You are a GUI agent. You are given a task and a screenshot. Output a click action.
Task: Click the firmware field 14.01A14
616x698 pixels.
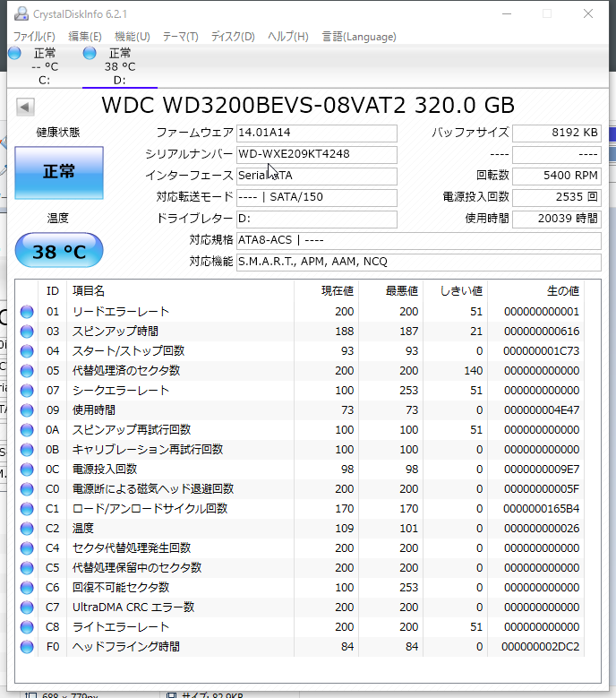pyautogui.click(x=317, y=133)
